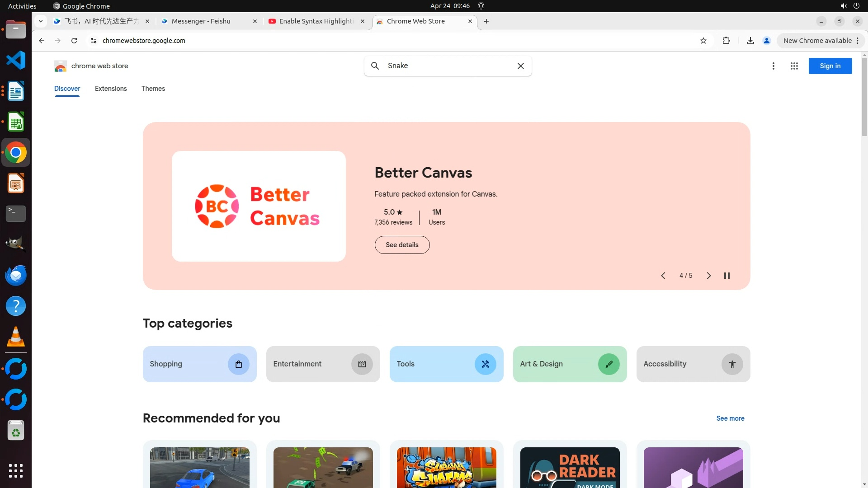
Task: Click the search magnifier icon
Action: 375,66
